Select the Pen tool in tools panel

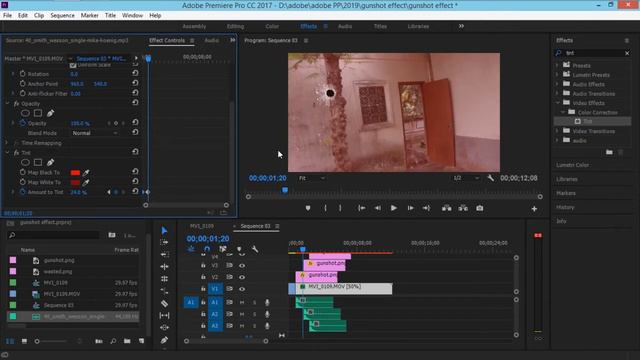tap(164, 340)
